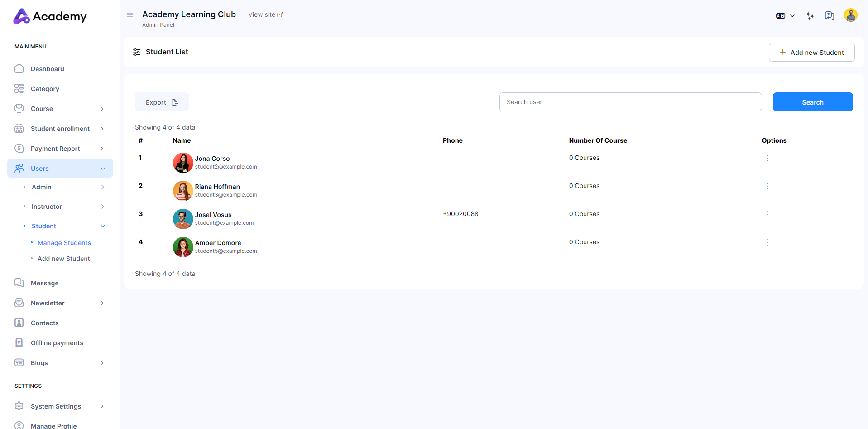
Task: Open Dashboard from the main menu
Action: (47, 69)
